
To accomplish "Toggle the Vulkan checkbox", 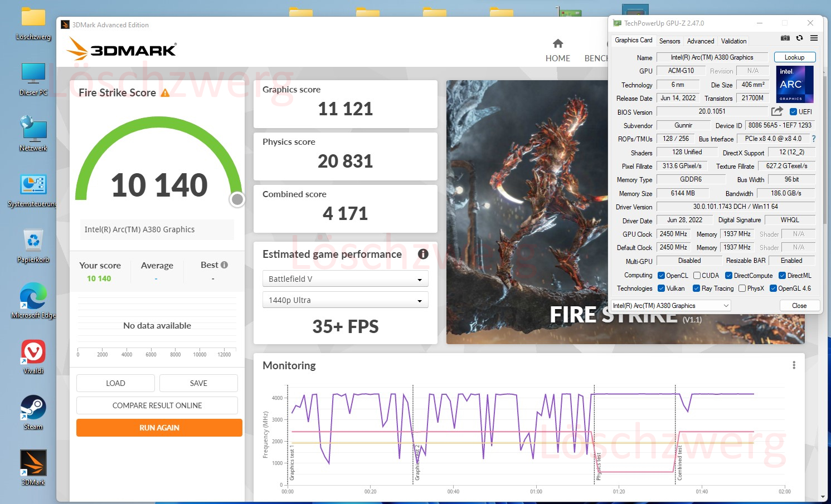I will point(661,288).
